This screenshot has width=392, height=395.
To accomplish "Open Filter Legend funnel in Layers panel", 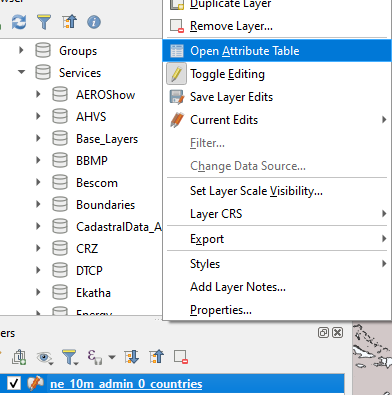I will 70,357.
